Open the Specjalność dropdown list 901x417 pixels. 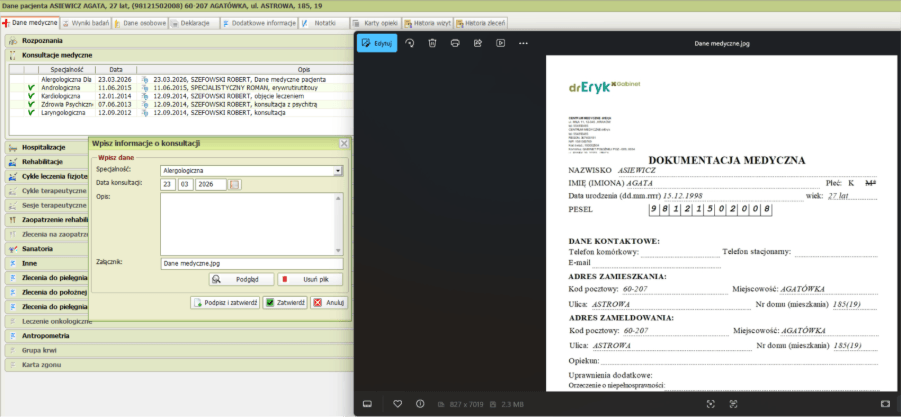click(x=339, y=171)
